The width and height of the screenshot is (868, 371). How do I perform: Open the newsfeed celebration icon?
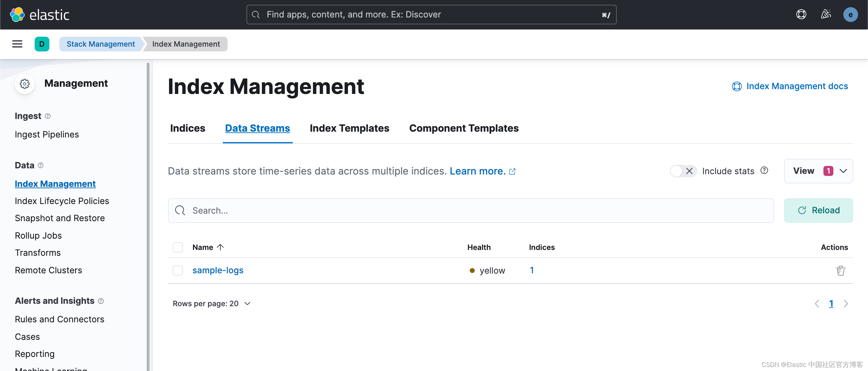(826, 14)
